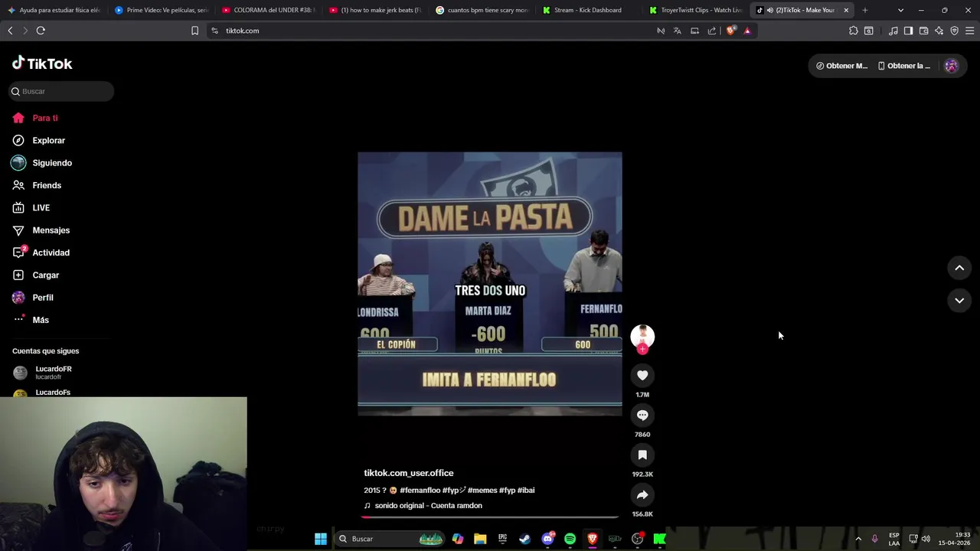Open the media playlist music note icon
This screenshot has height=551, width=980.
click(893, 31)
